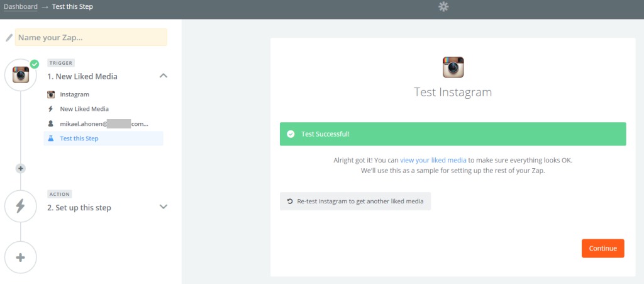Viewport: 644px width, 284px height.
Task: Click the Test this Step breadcrumb text
Action: pyautogui.click(x=72, y=6)
